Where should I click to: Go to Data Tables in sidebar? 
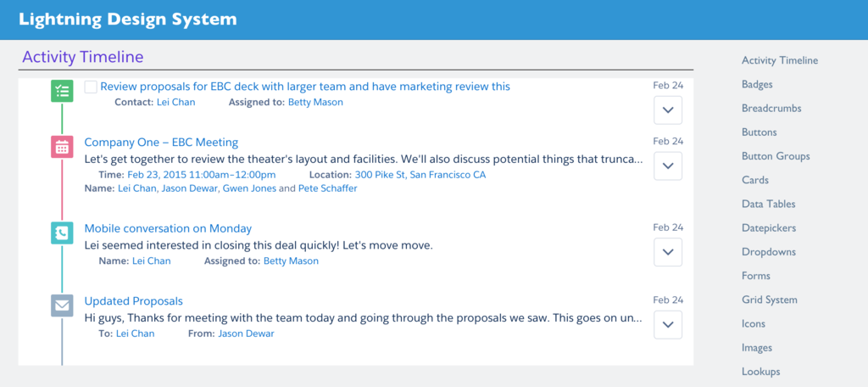tap(768, 204)
